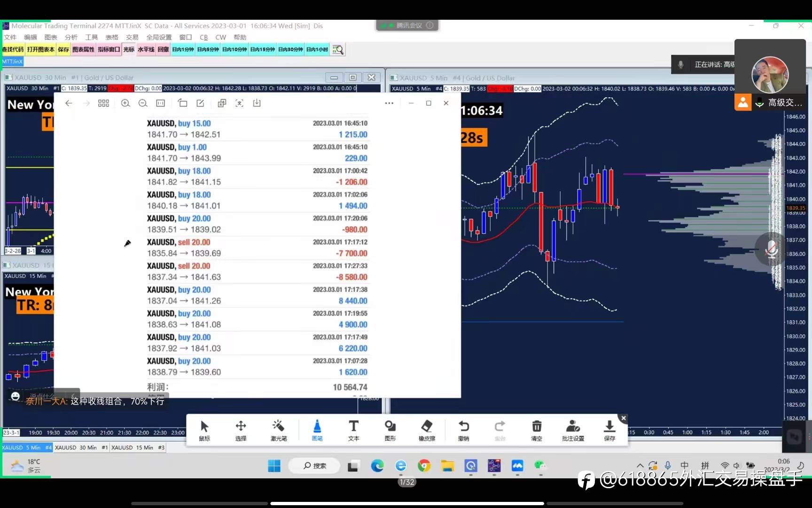
Task: Zoom out on the trade history image
Action: 143,103
